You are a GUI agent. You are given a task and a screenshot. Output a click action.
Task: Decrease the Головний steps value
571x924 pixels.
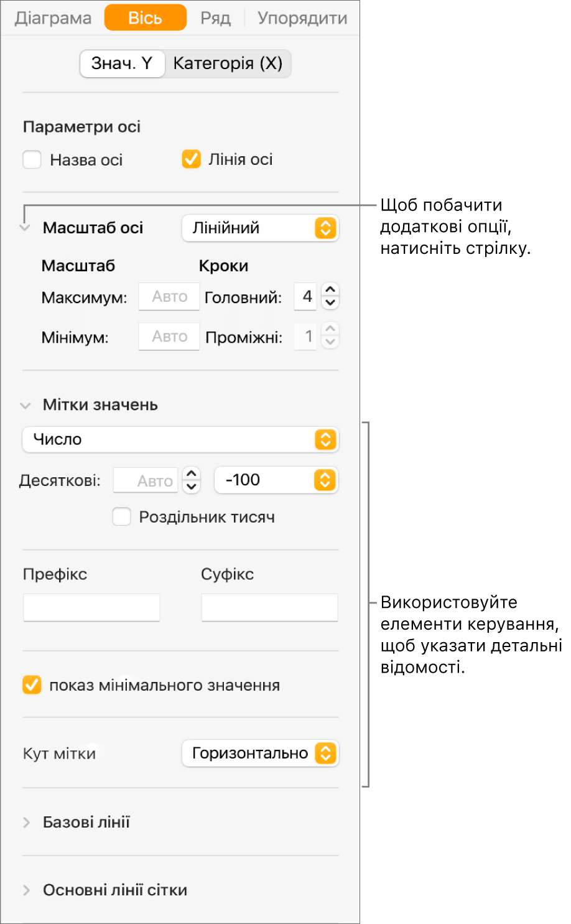click(x=330, y=304)
